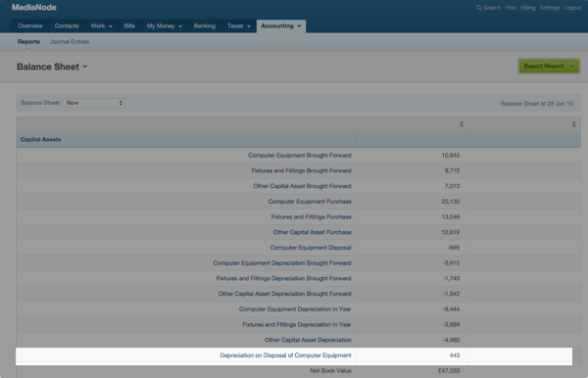Open Other Capital Asset Purchase link
This screenshot has height=378, width=588.
pyautogui.click(x=312, y=232)
